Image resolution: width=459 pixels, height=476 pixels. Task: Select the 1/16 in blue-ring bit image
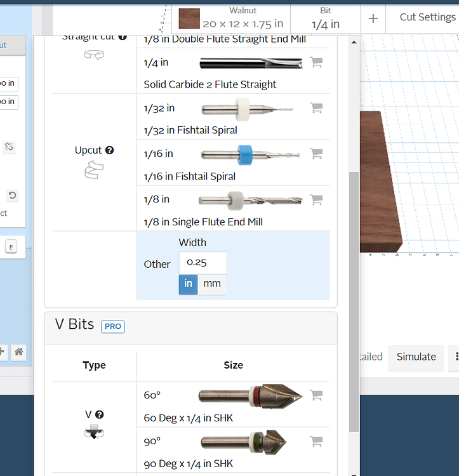point(250,155)
